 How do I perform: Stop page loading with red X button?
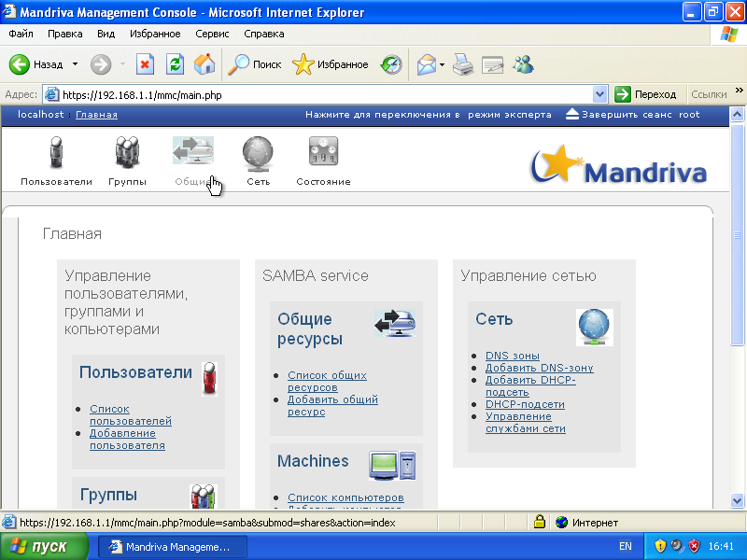click(145, 64)
